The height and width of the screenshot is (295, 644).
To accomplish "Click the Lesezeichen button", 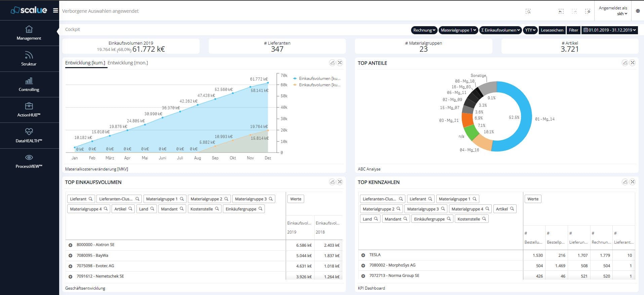I will (552, 30).
